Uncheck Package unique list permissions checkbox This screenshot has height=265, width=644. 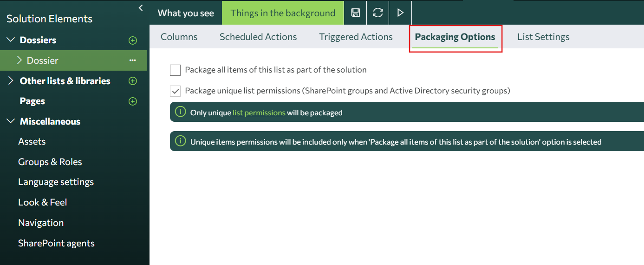click(175, 91)
